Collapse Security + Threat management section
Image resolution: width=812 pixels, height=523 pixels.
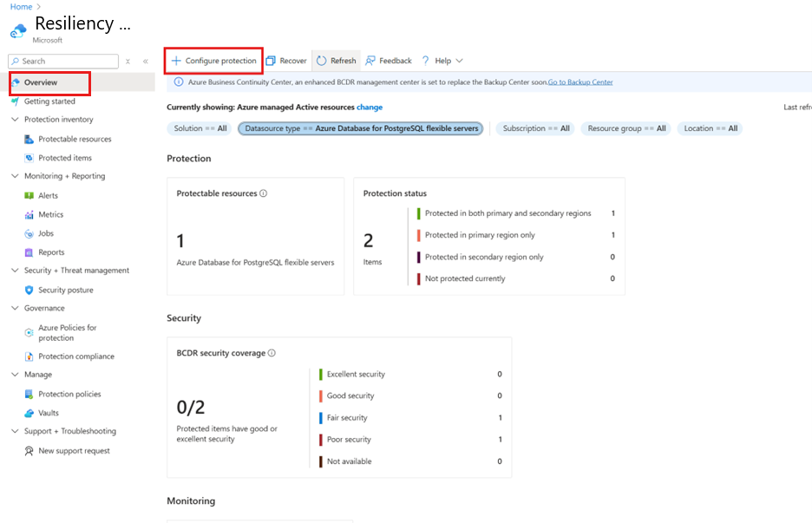coord(15,271)
